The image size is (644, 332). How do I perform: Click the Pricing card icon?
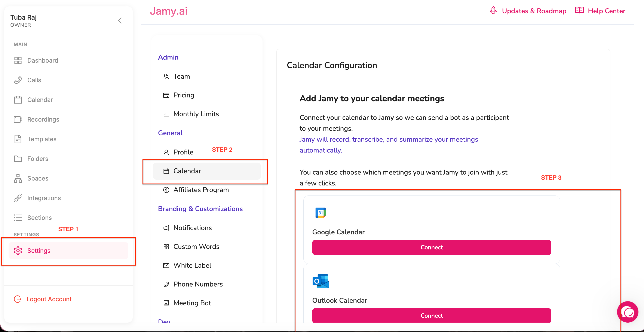tap(166, 95)
